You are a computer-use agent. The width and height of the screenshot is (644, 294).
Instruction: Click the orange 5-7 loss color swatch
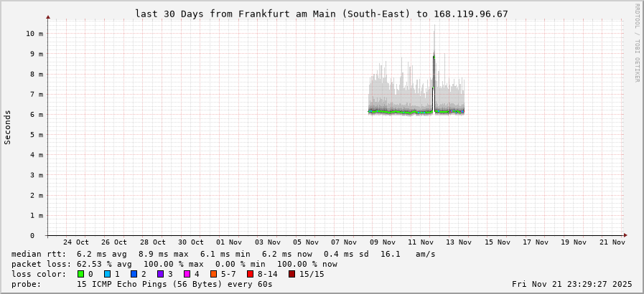(214, 274)
